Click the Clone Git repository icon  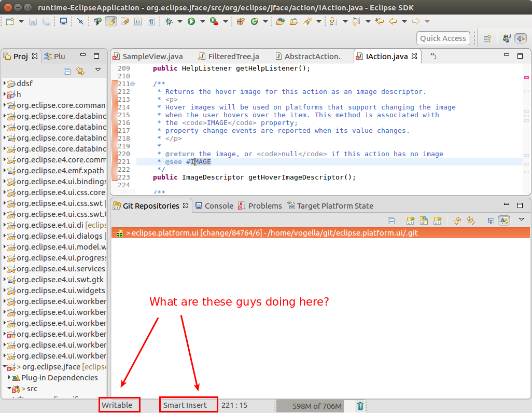pos(424,221)
